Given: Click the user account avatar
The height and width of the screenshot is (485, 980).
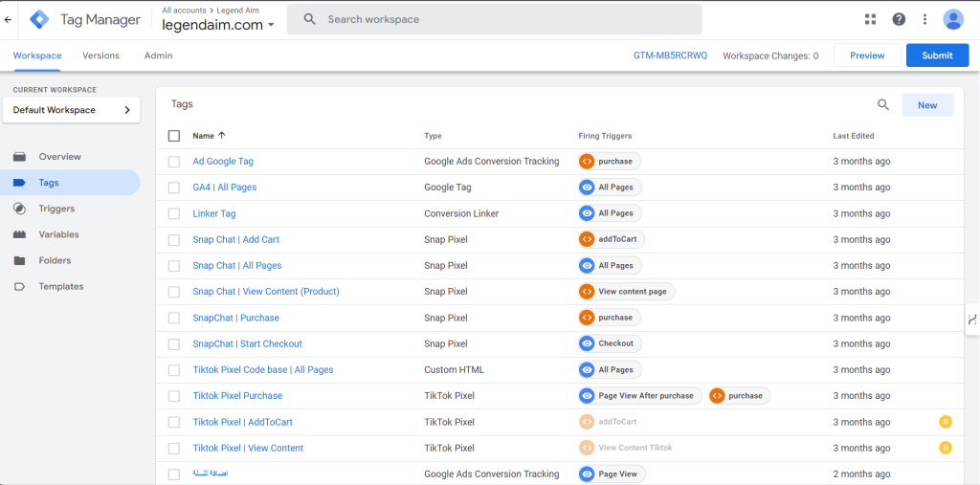Looking at the screenshot, I should [953, 19].
